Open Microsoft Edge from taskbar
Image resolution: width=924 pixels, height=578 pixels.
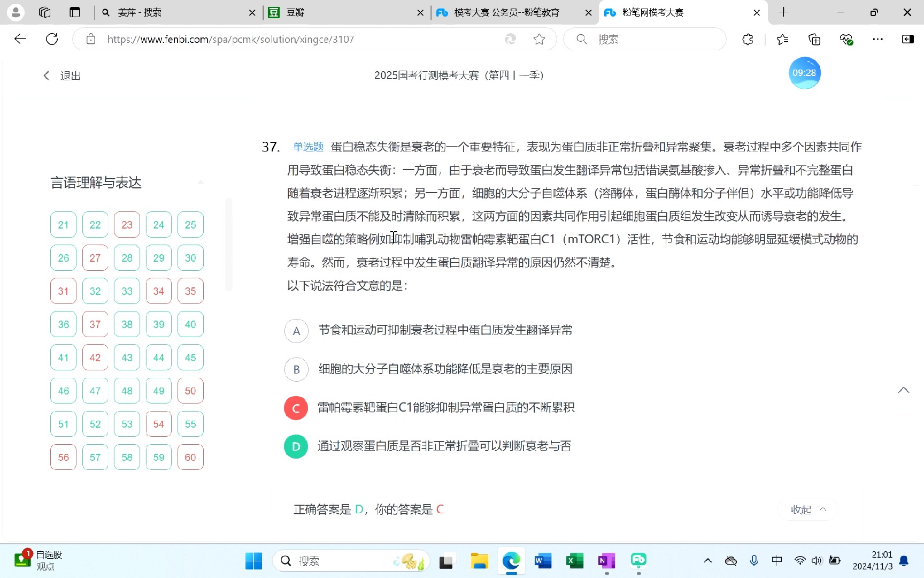(511, 561)
